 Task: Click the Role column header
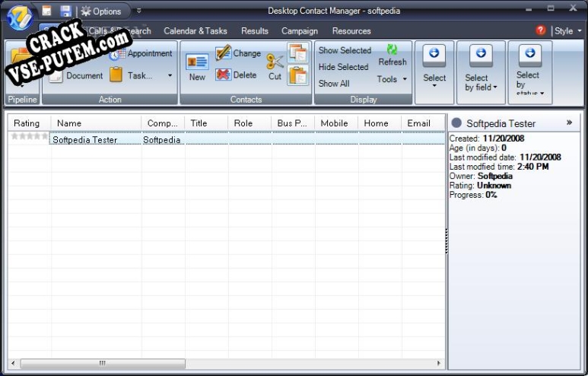(x=250, y=123)
